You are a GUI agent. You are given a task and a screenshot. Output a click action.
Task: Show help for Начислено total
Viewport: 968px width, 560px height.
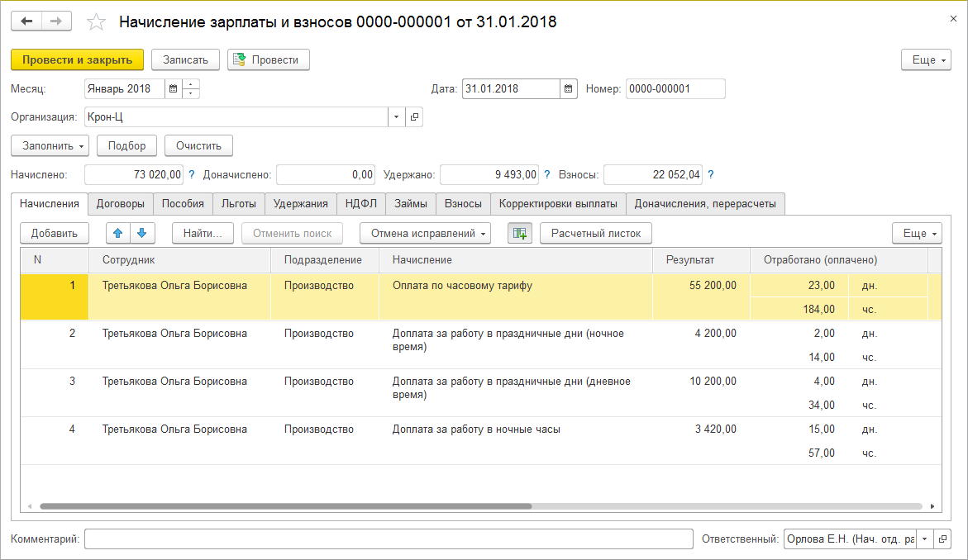192,174
